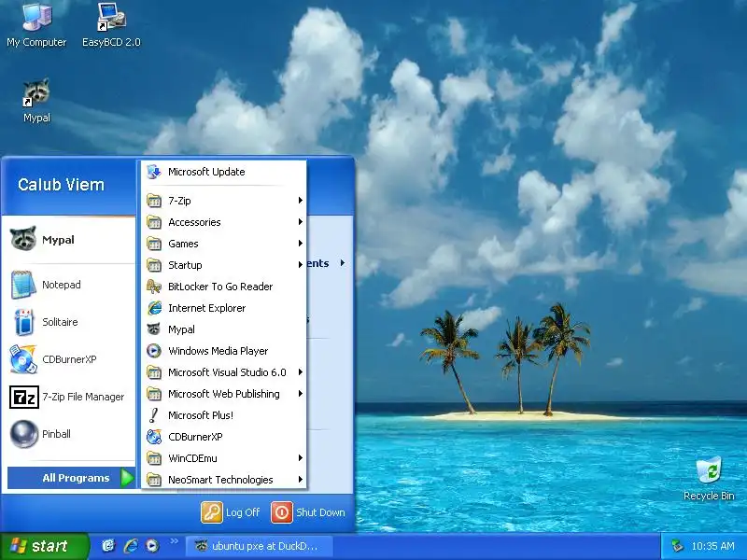Viewport: 747px width, 560px height.
Task: Click the Log Off text button
Action: coord(243,512)
